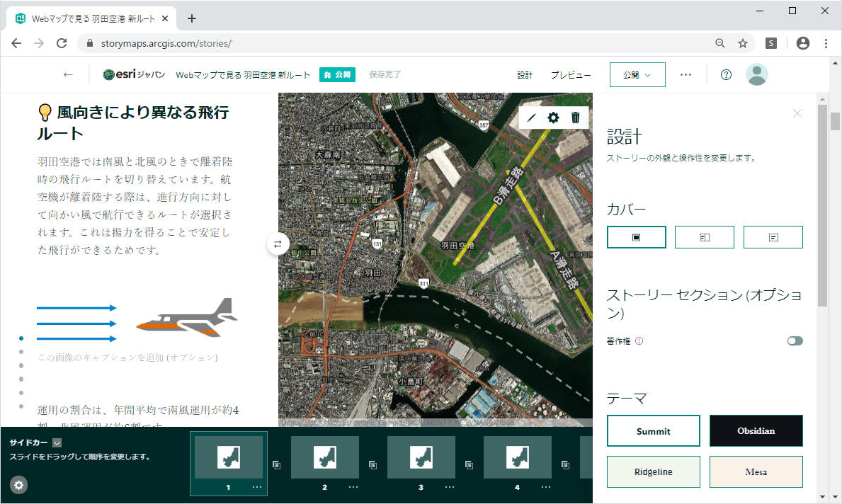Viewport: 842px width, 504px height.
Task: Delete the current slide with the trash icon
Action: [575, 118]
